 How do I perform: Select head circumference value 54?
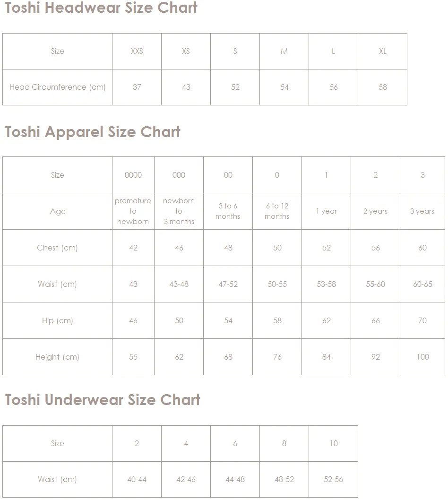(x=284, y=87)
